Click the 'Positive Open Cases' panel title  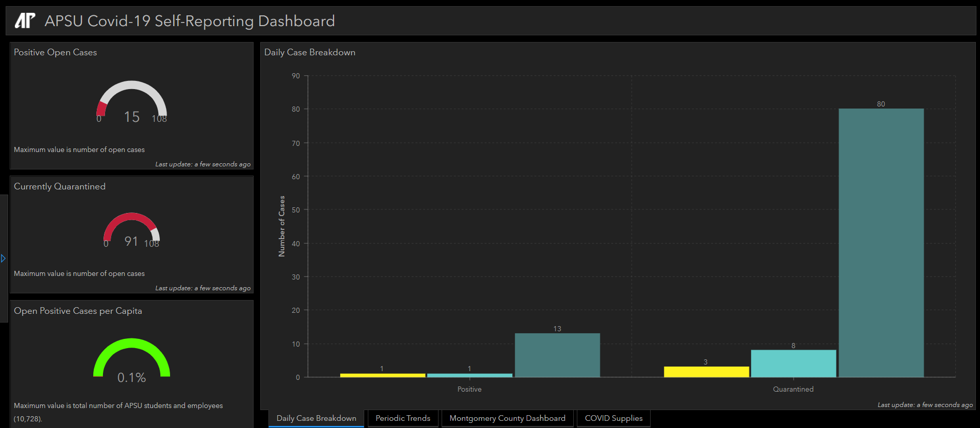tap(55, 52)
